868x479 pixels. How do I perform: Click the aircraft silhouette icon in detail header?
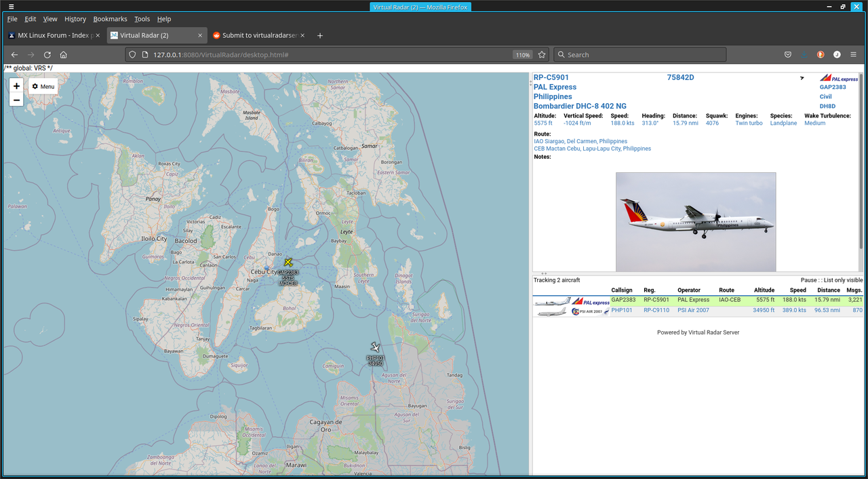point(802,79)
